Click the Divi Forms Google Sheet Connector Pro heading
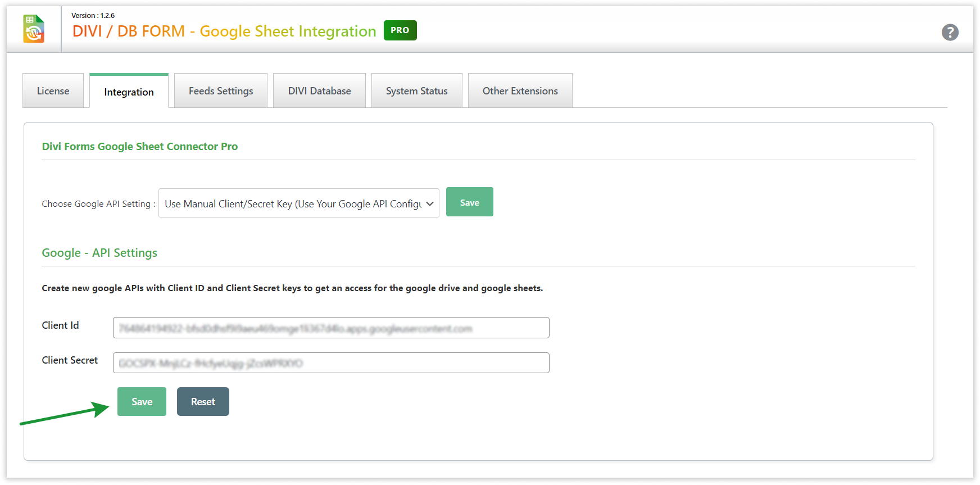 pos(140,147)
